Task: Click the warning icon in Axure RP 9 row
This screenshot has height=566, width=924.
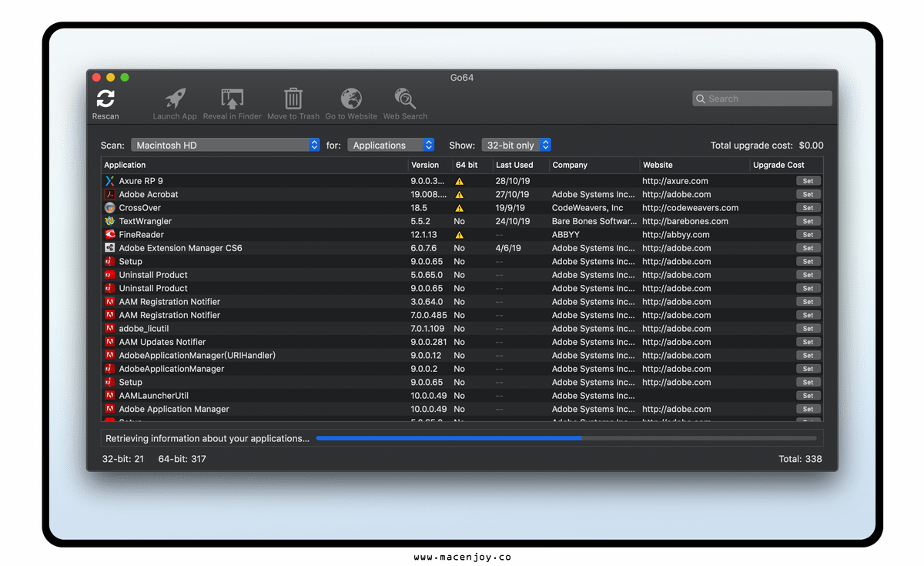Action: (x=459, y=182)
